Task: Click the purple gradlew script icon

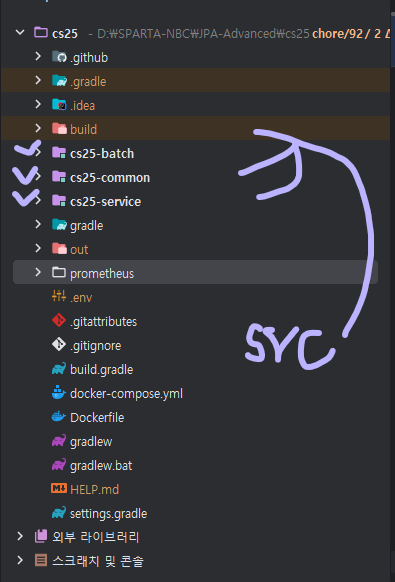Action: [59, 441]
